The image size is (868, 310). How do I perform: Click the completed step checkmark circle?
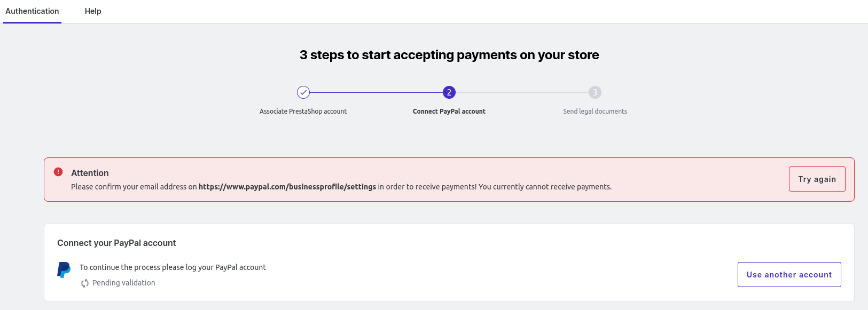(x=303, y=92)
